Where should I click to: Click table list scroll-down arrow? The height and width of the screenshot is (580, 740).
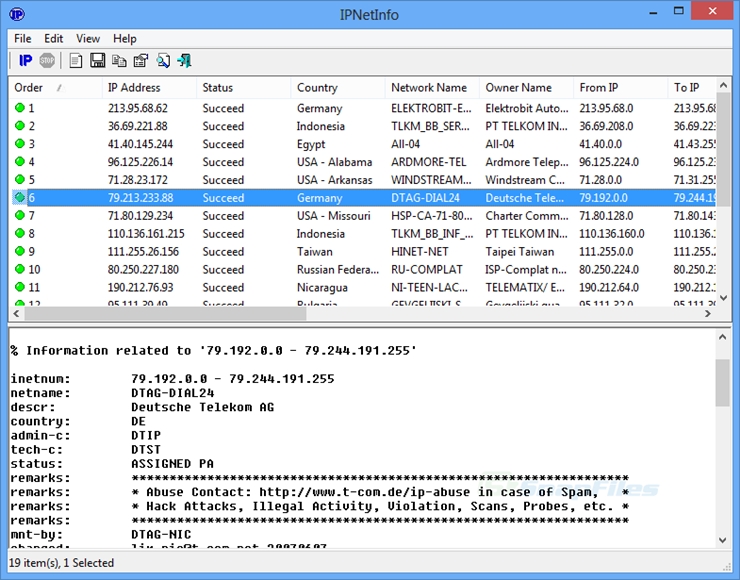(723, 298)
